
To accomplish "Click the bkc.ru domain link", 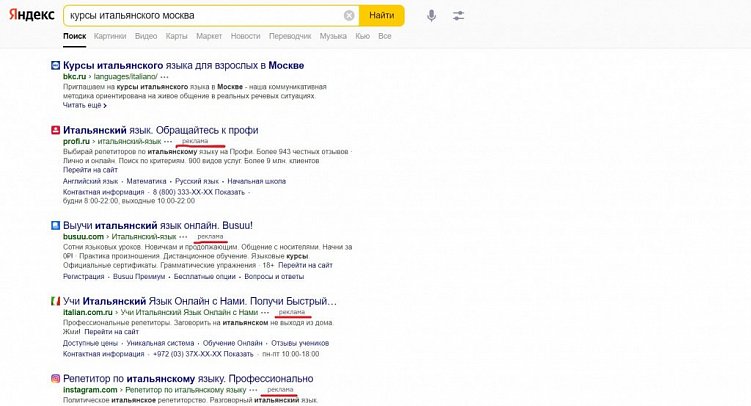I will click(74, 77).
